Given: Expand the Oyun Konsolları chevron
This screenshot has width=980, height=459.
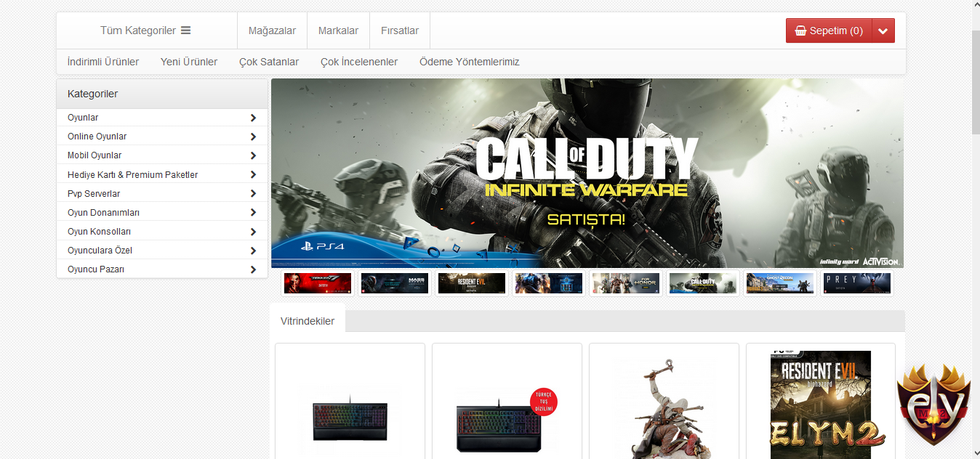Looking at the screenshot, I should click(253, 232).
